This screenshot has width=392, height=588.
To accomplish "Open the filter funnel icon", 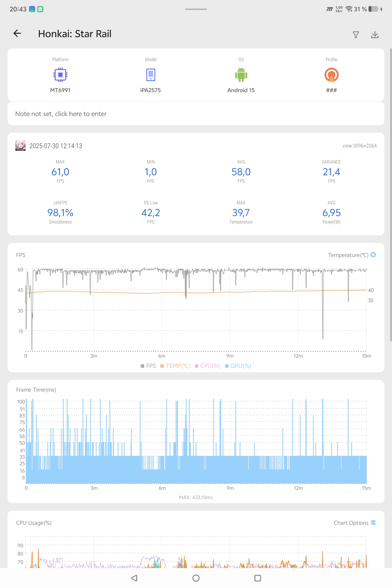I will [356, 35].
